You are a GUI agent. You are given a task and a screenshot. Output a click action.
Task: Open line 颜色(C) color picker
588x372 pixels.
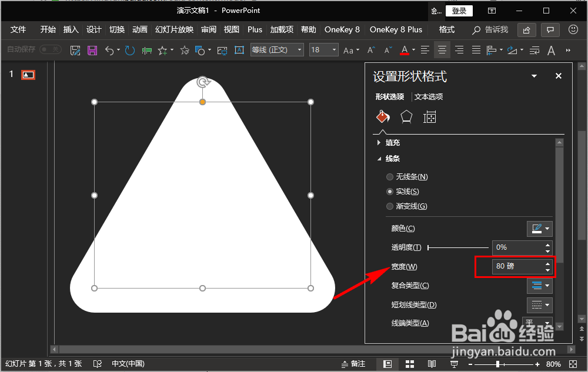click(x=540, y=229)
